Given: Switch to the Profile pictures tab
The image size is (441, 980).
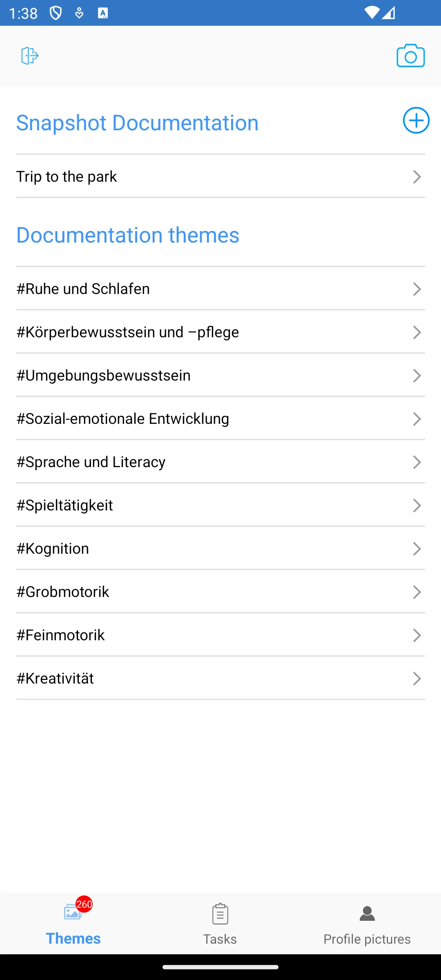Looking at the screenshot, I should (367, 924).
